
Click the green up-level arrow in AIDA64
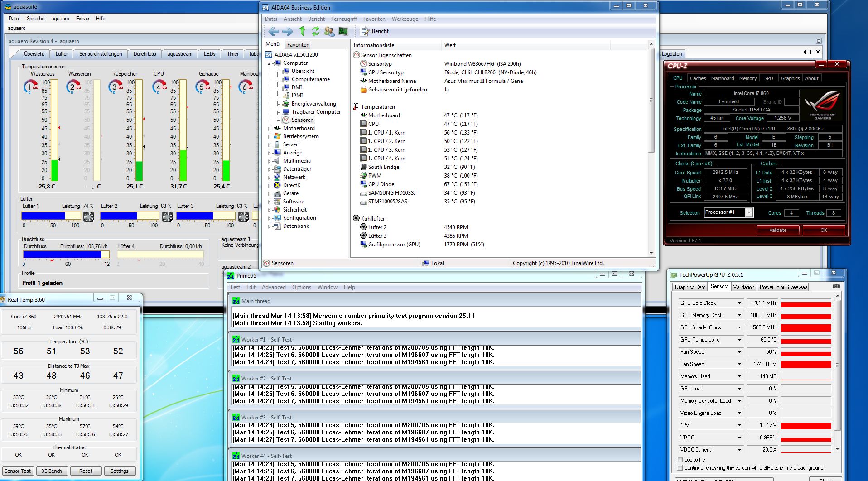point(302,31)
